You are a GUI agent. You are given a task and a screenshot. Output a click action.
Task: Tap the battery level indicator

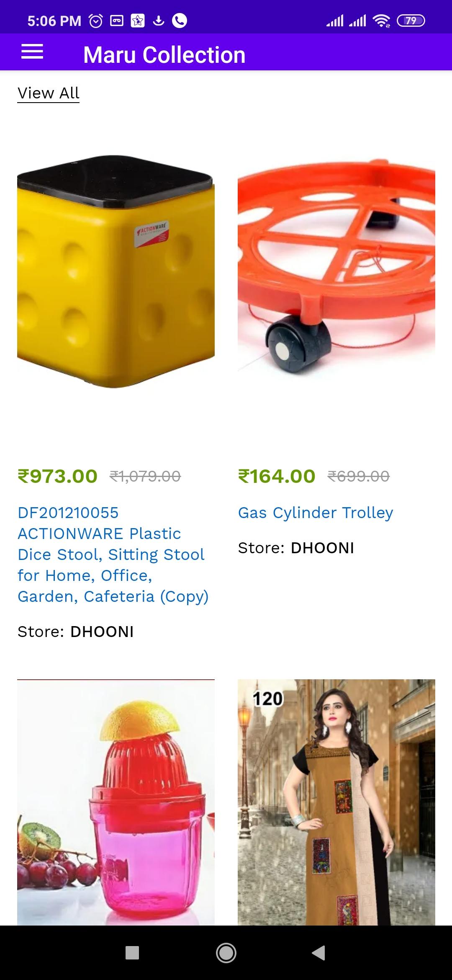[x=411, y=21]
